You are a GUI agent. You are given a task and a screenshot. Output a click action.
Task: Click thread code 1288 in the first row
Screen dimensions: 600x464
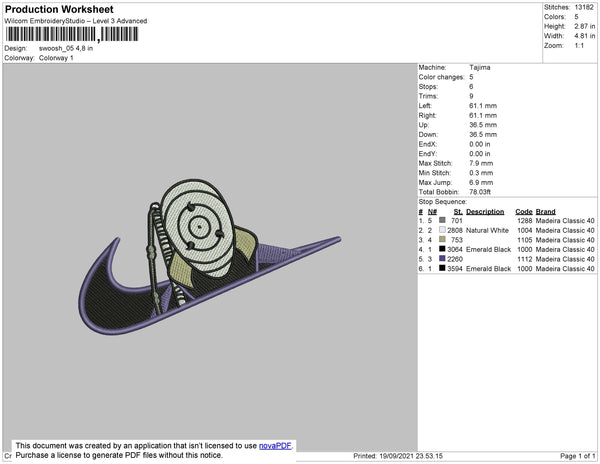pyautogui.click(x=525, y=221)
